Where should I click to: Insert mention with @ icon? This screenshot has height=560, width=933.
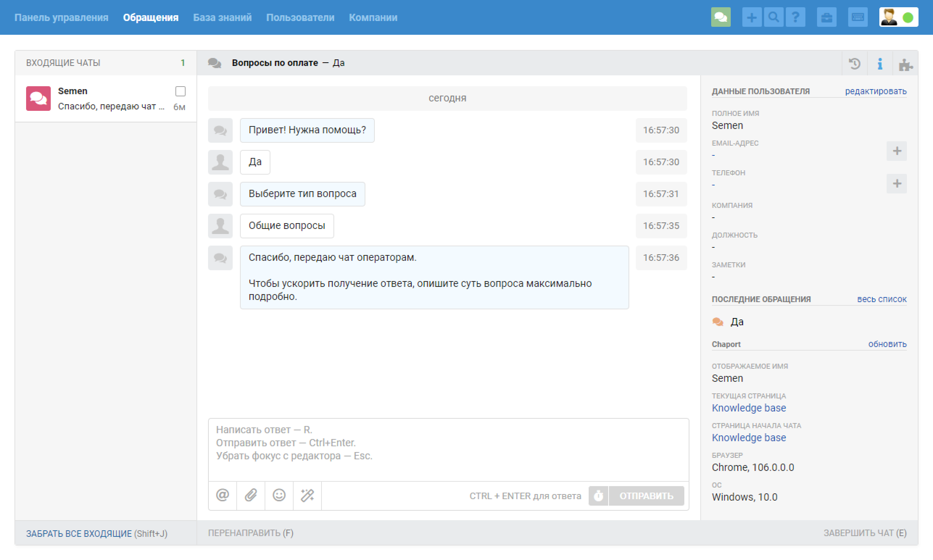pyautogui.click(x=223, y=495)
